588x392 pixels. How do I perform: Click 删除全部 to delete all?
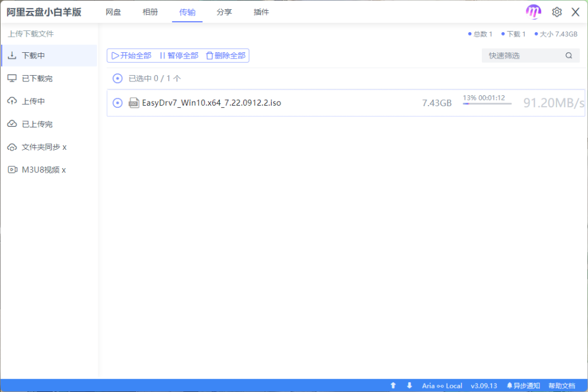(226, 56)
